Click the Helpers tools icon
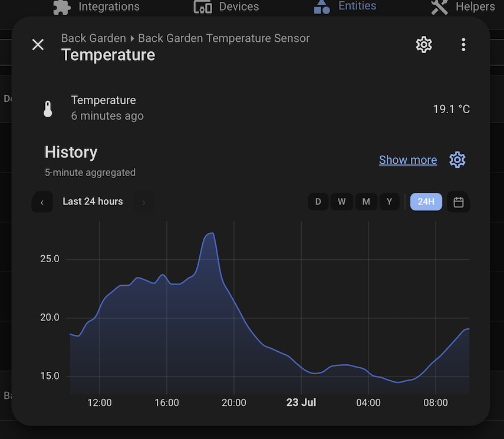Screen dimensions: 504x439 [x=439, y=6]
